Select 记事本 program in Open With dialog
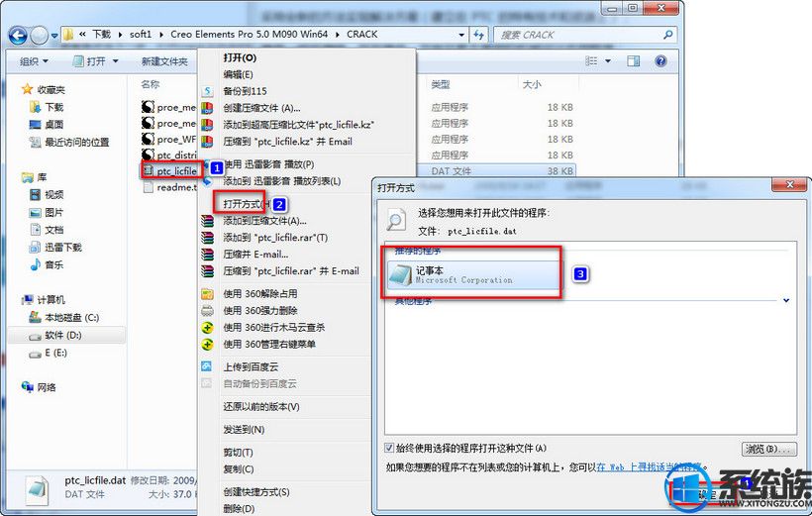 tap(474, 274)
